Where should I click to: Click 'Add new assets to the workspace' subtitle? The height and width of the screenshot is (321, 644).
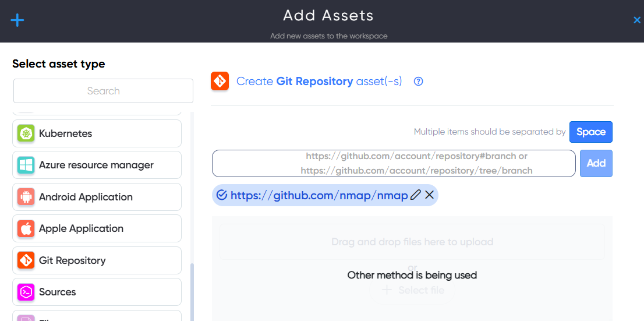328,36
